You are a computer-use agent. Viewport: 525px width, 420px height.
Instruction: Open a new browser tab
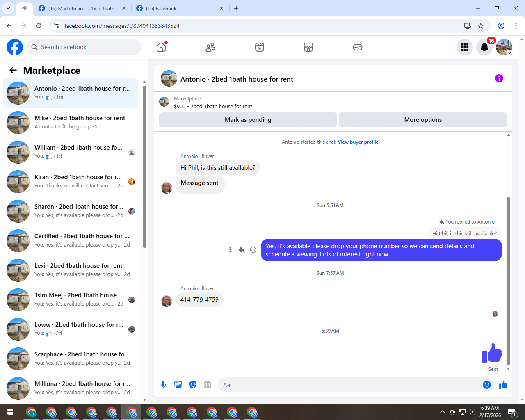click(236, 8)
